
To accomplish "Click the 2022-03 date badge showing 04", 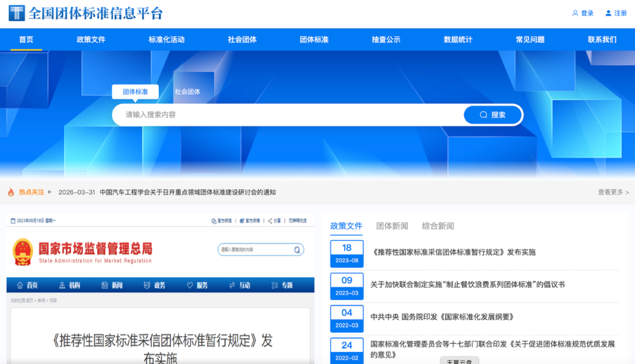I will click(x=347, y=318).
